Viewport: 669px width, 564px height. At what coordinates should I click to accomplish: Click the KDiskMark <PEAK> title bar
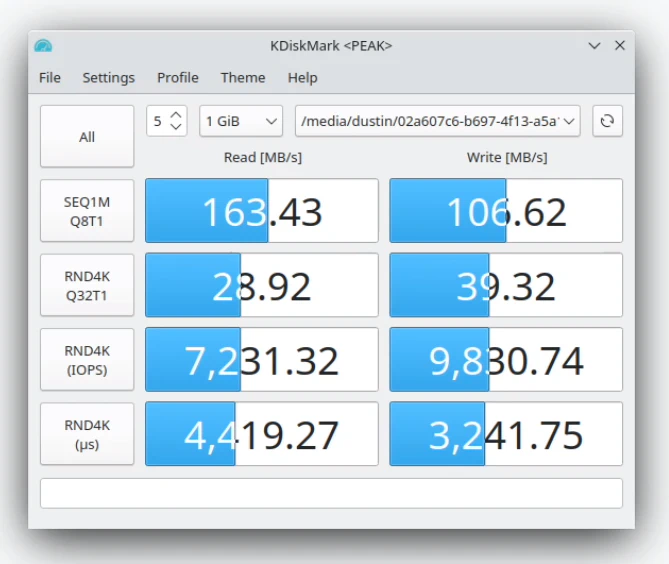tap(331, 45)
